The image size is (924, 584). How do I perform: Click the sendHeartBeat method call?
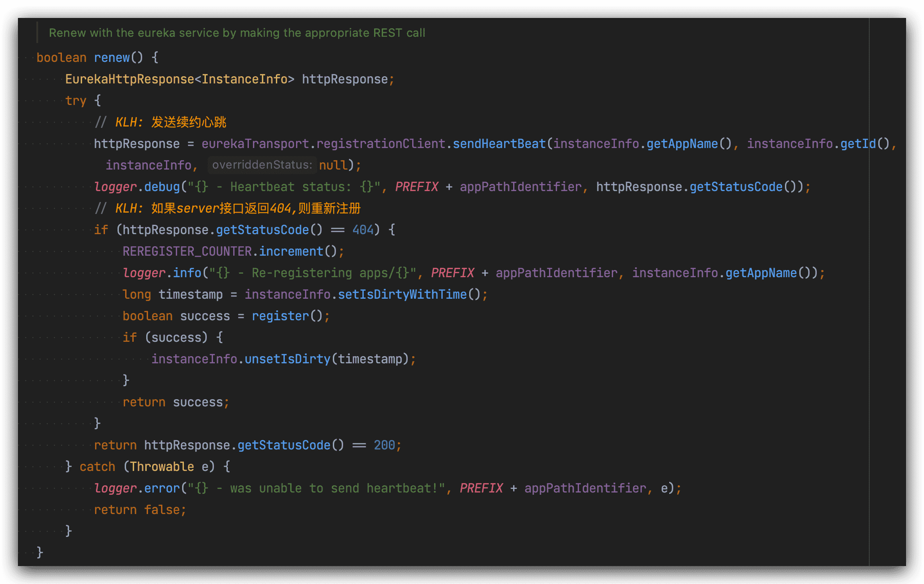click(499, 144)
